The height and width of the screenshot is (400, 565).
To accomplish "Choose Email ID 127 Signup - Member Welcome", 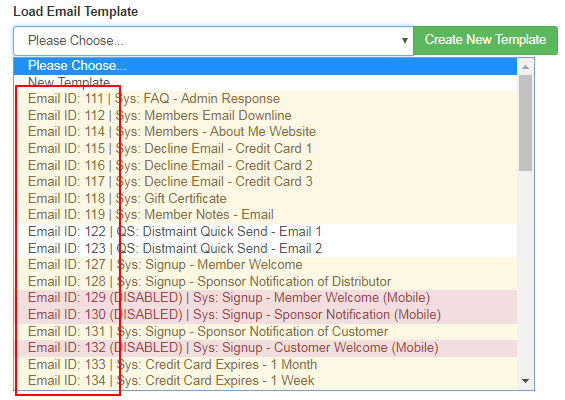I will click(265, 265).
